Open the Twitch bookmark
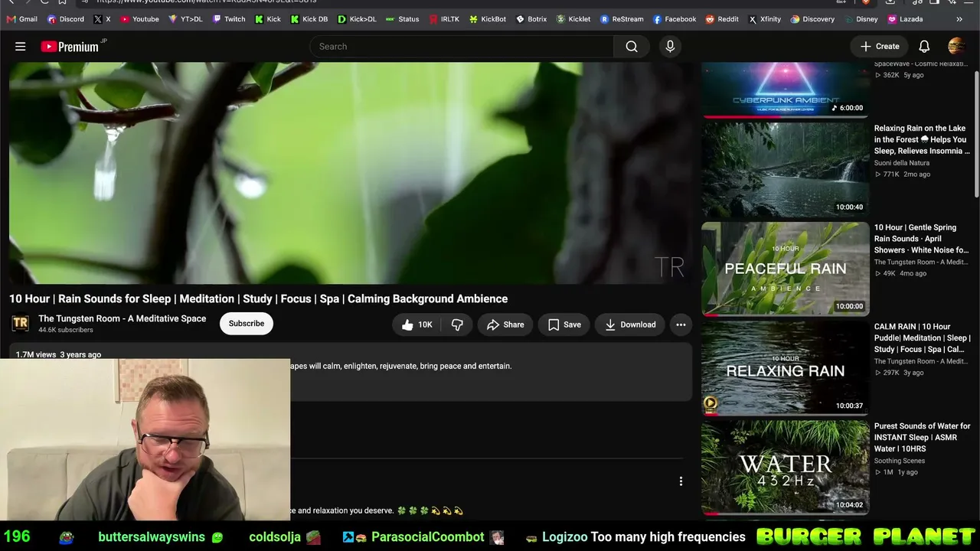Viewport: 980px width, 551px height. point(229,19)
